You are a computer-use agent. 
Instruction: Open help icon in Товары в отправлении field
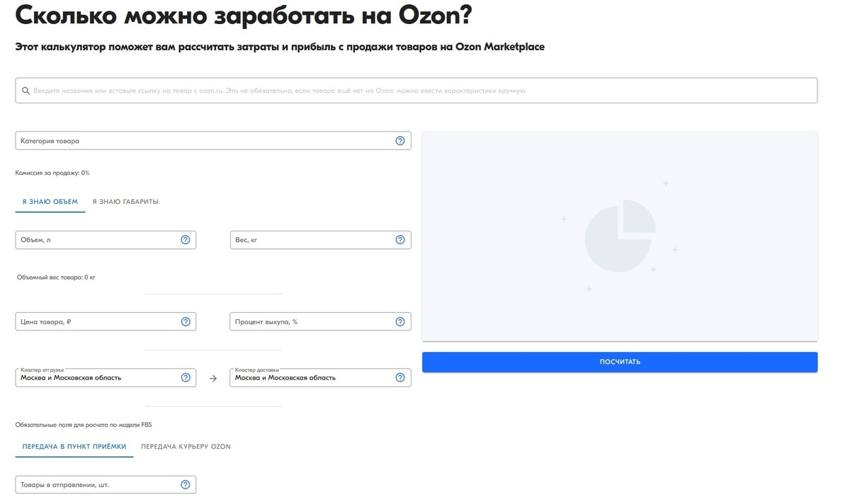[x=186, y=485]
